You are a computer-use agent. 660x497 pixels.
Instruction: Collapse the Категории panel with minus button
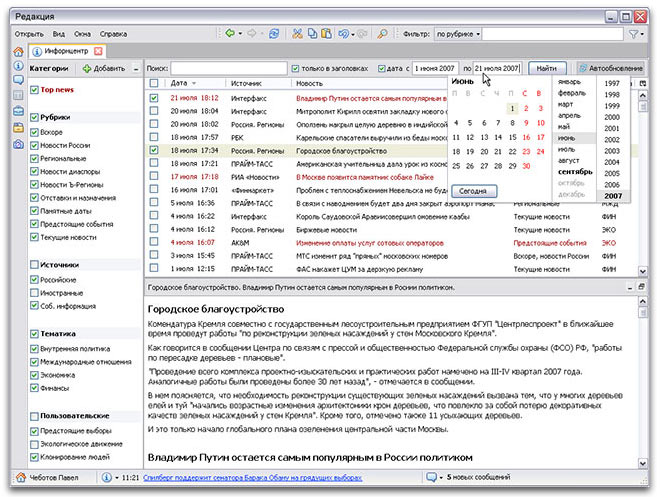point(136,68)
